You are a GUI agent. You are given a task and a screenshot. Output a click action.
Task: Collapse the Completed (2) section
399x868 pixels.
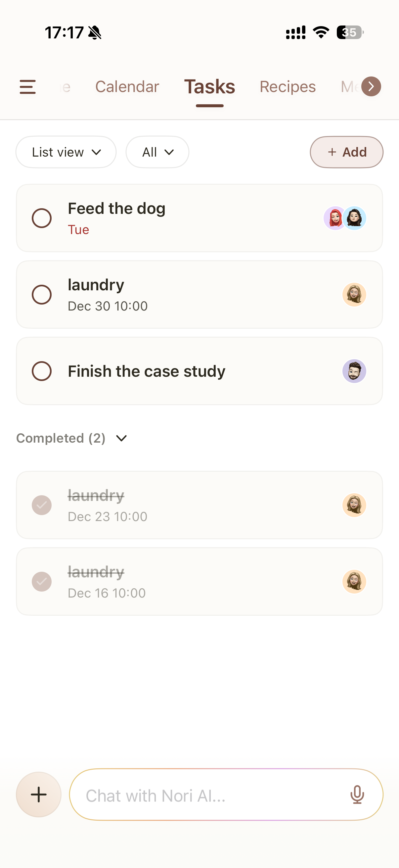click(x=121, y=438)
